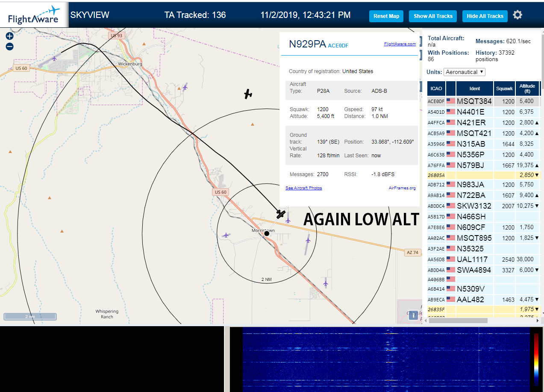Sort table by Squawk column header
544x392 pixels.
pos(505,88)
